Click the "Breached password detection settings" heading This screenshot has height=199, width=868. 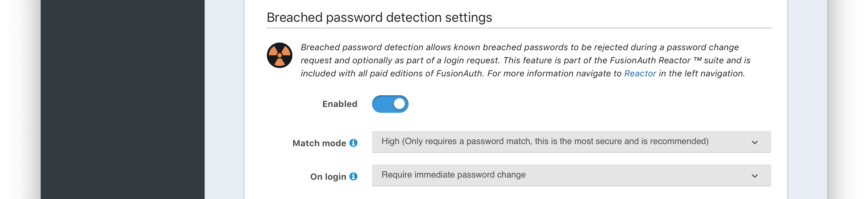379,17
